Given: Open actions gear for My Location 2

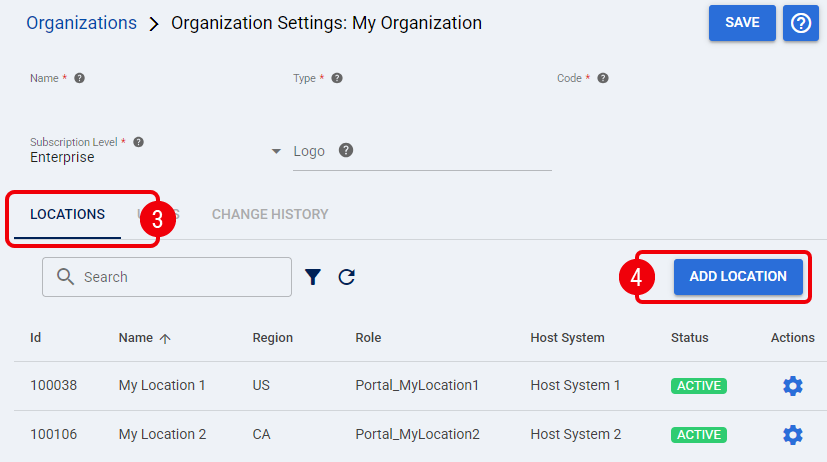Looking at the screenshot, I should coord(792,435).
